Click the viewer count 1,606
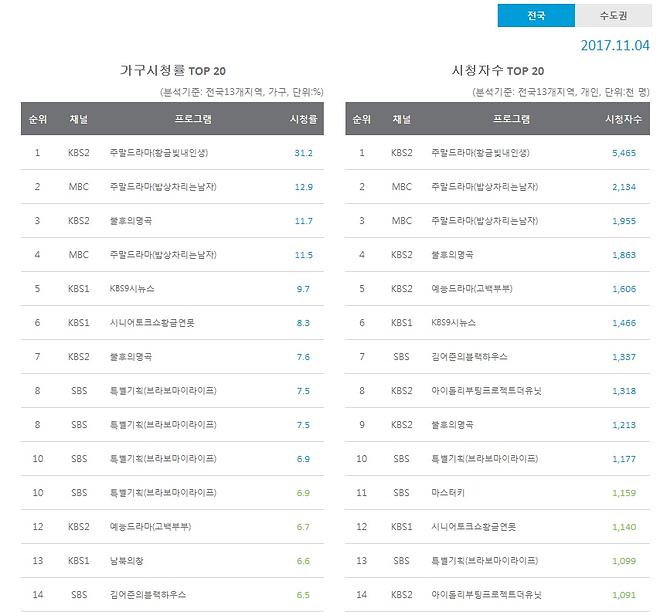This screenshot has width=660, height=612. [624, 289]
